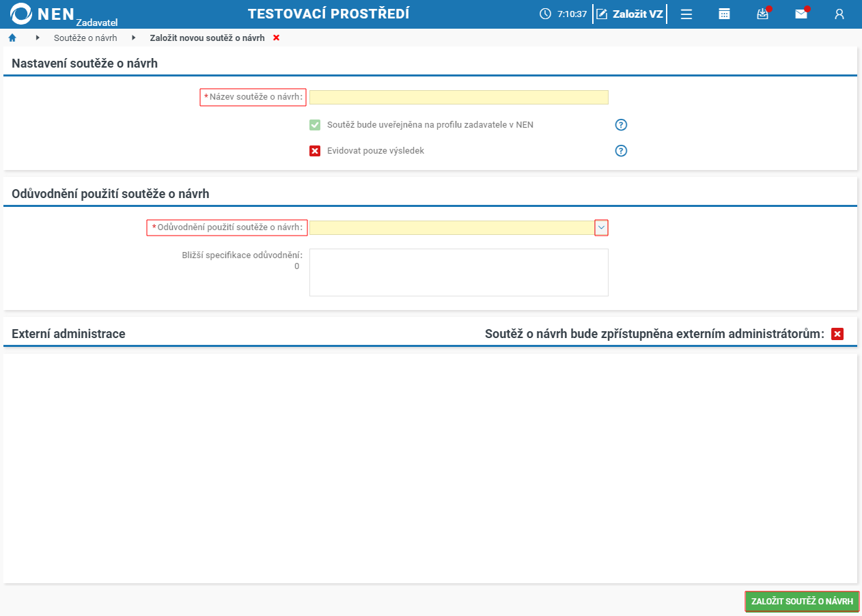Click the Evidovat pouze výsledek label
The height and width of the screenshot is (616, 862).
tap(376, 150)
